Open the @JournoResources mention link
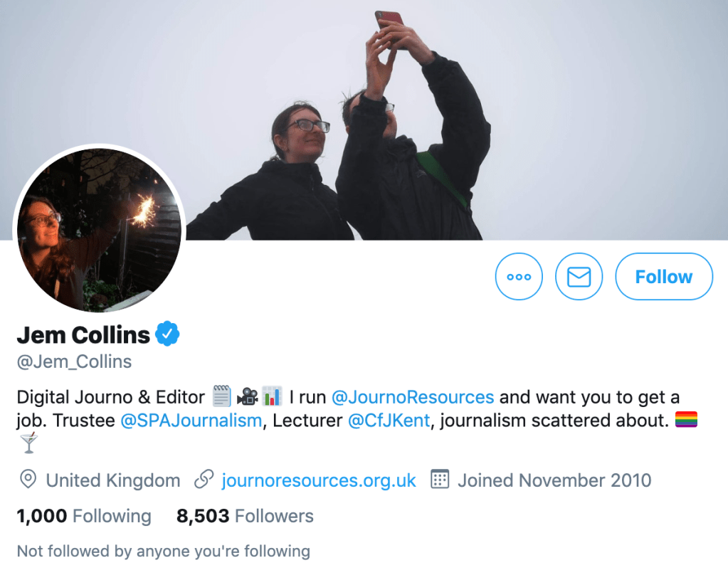Image resolution: width=728 pixels, height=575 pixels. point(413,396)
